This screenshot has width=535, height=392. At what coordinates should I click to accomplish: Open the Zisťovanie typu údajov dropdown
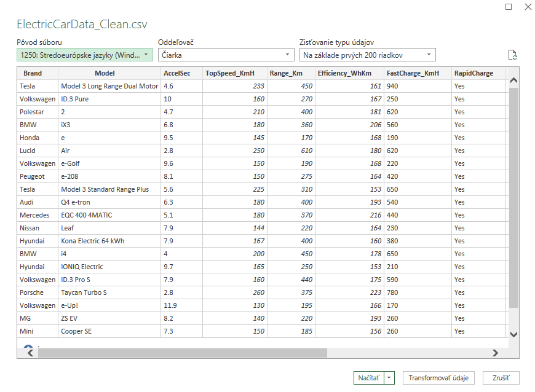pyautogui.click(x=368, y=55)
